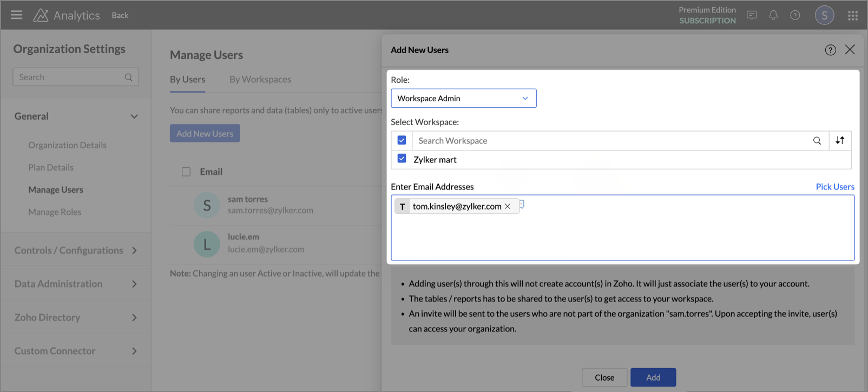868x392 pixels.
Task: Click the Search Workspace input field
Action: tap(611, 141)
